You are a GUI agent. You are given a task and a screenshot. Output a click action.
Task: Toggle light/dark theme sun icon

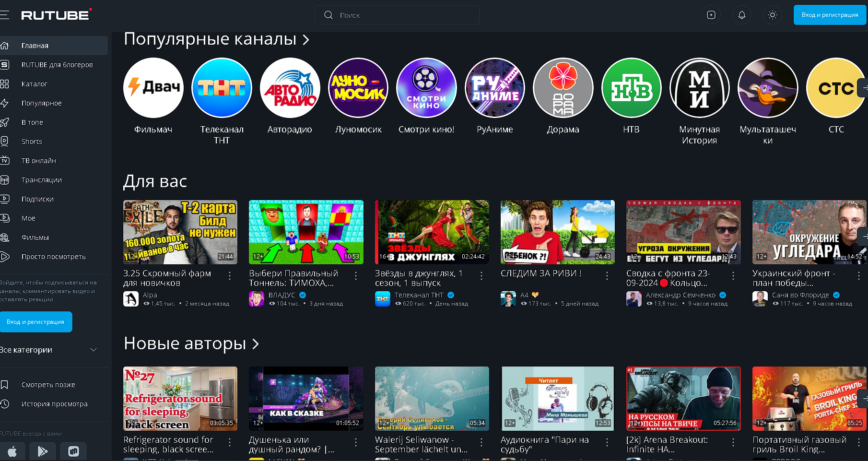coord(773,15)
